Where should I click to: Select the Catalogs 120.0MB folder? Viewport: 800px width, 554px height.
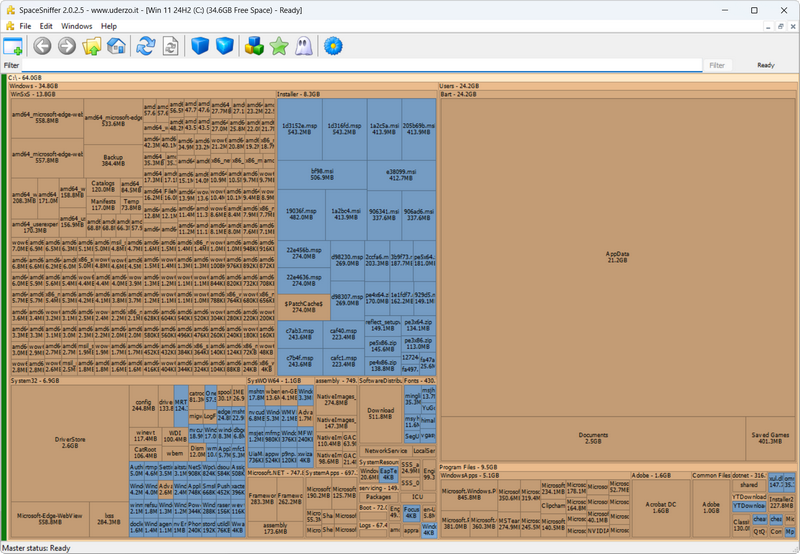tap(103, 186)
